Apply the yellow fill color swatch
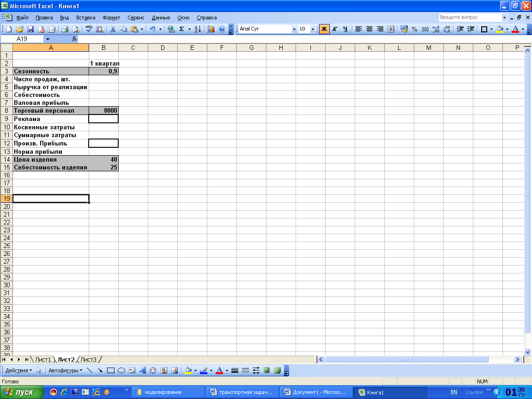This screenshot has height=399, width=532. tap(499, 29)
